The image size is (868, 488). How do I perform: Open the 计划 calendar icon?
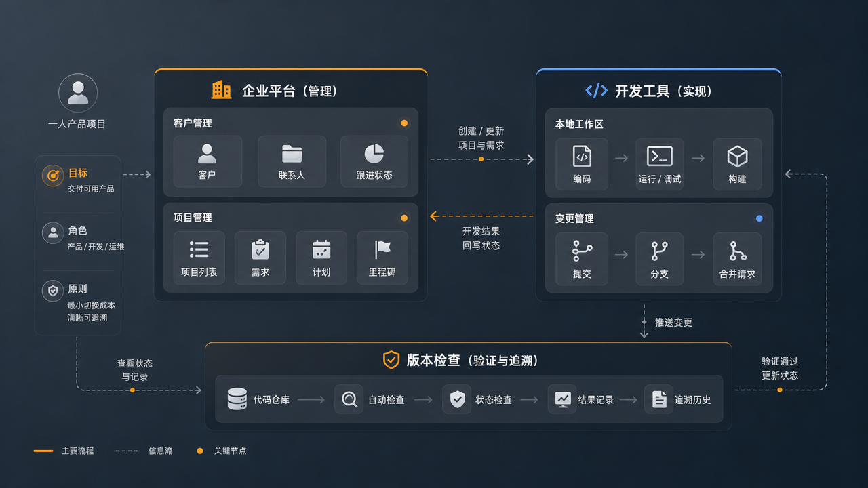tap(321, 249)
